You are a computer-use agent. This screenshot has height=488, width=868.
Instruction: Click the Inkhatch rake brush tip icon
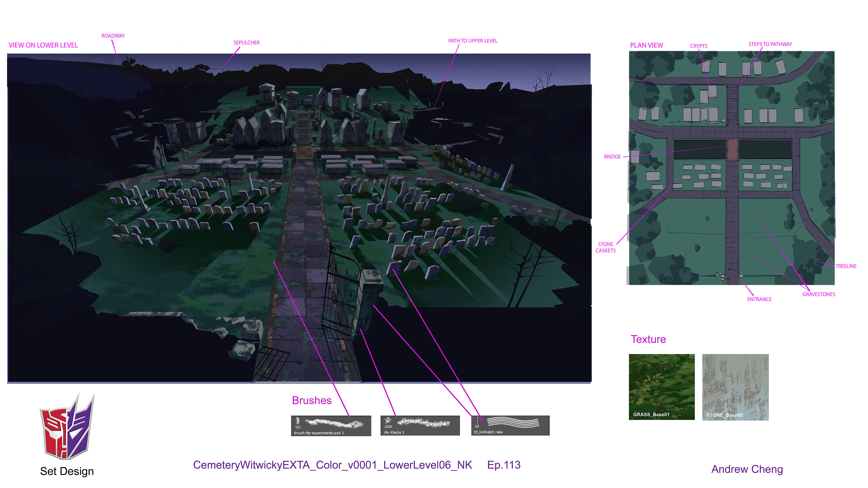pyautogui.click(x=477, y=420)
